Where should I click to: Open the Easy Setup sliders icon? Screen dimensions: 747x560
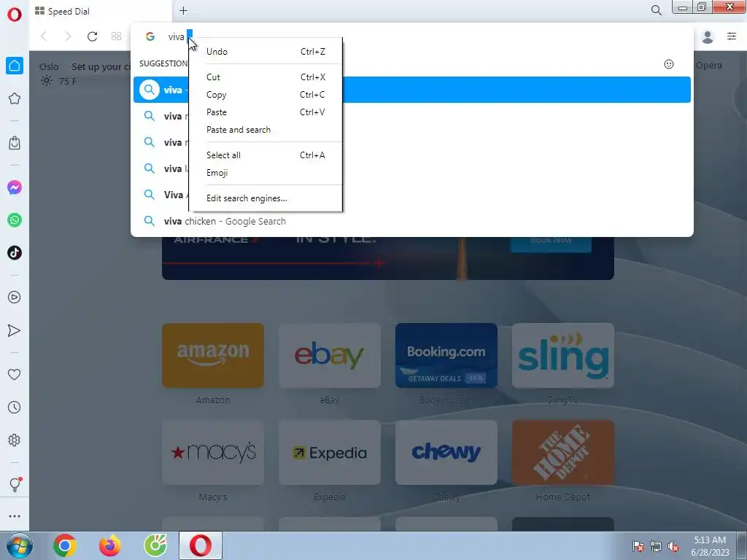(x=732, y=36)
